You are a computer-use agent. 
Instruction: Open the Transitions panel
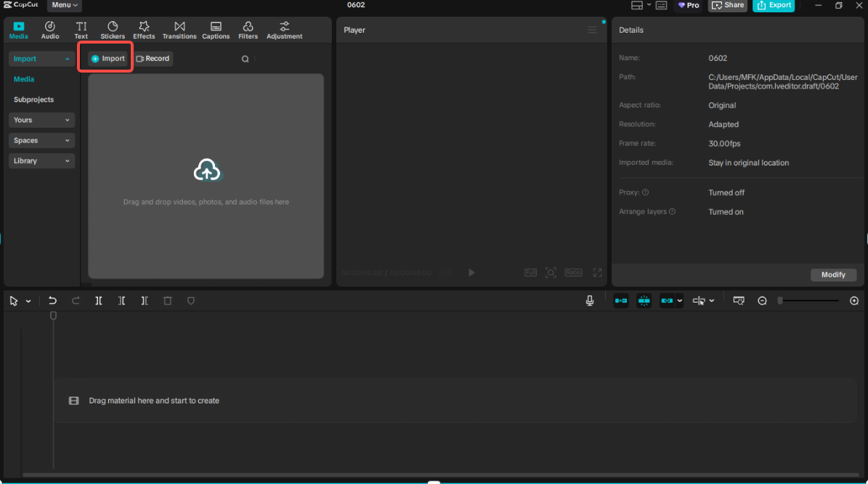pyautogui.click(x=179, y=30)
